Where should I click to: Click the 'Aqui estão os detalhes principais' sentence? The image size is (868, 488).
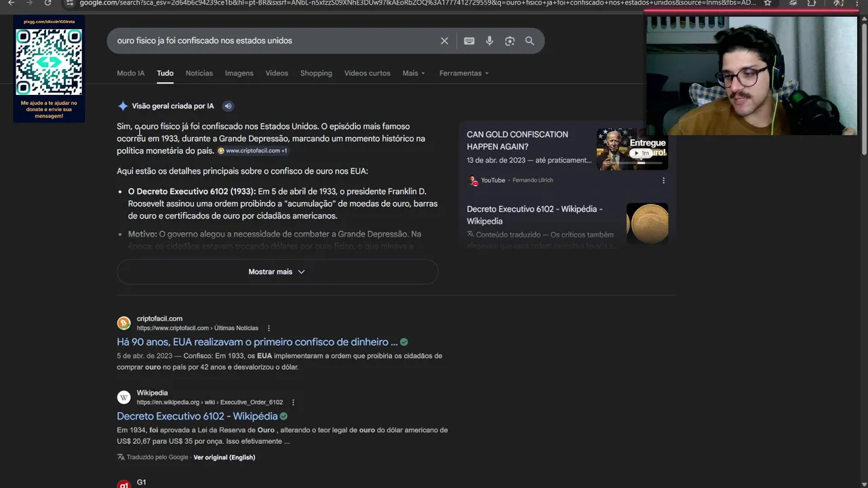tap(242, 171)
